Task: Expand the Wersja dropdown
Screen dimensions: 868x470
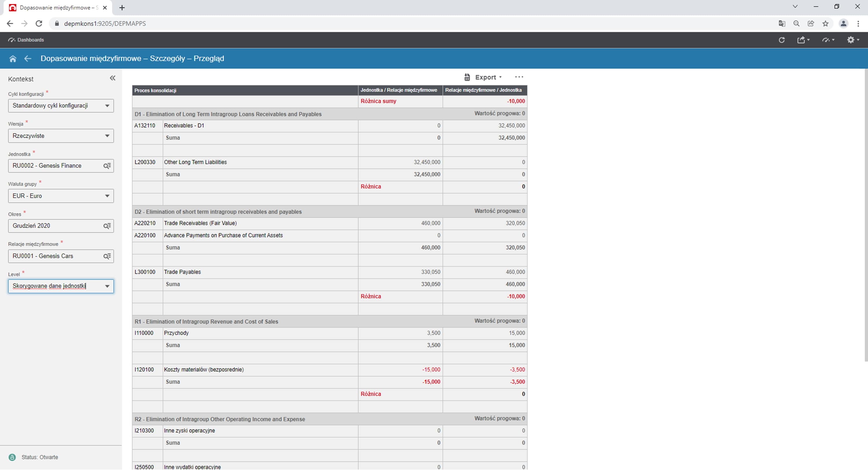Action: [107, 136]
